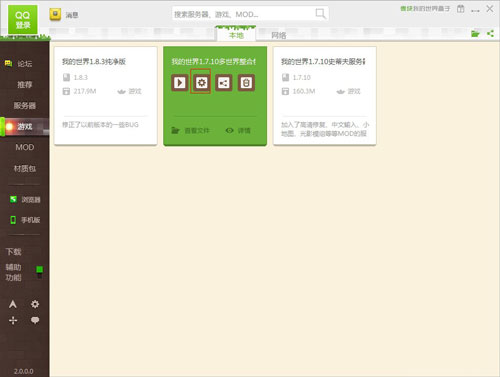
Task: Open launcher settings gear at the sidebar bottom
Action: click(x=35, y=304)
